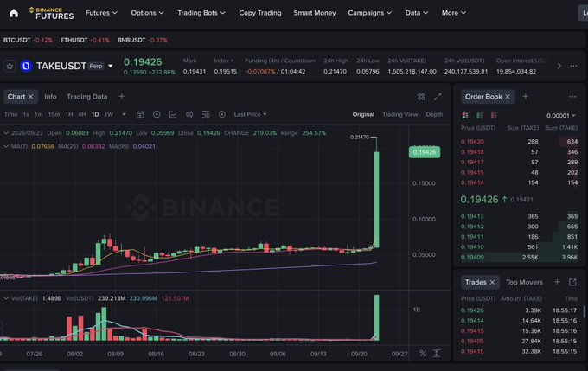Collapse the Vol(TAKE) indicator chevron
The image size is (588, 371).
point(6,298)
